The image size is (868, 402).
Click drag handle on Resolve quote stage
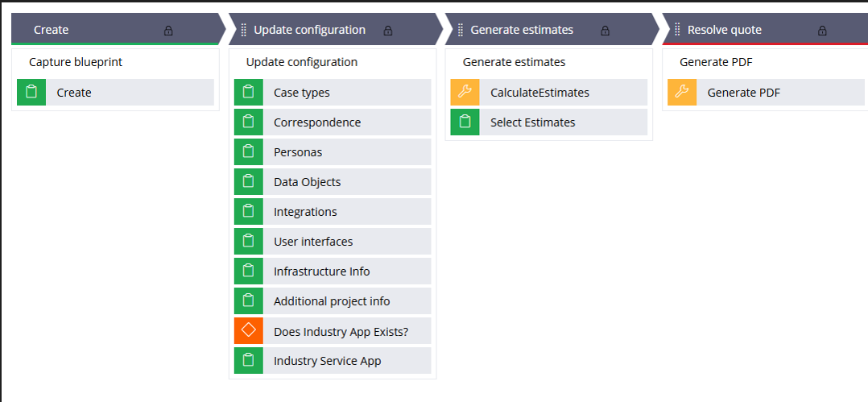677,31
